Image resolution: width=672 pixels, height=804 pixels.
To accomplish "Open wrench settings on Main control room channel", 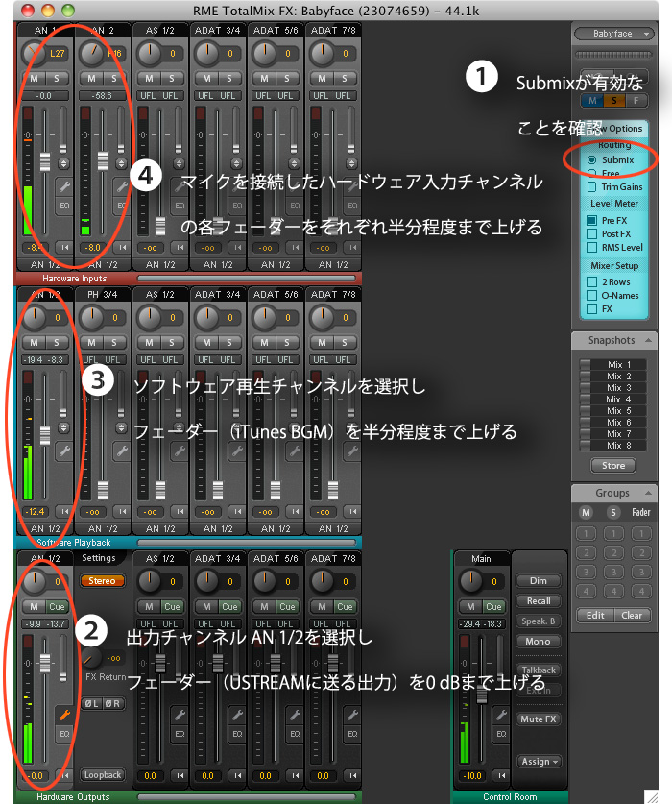I will click(x=501, y=715).
